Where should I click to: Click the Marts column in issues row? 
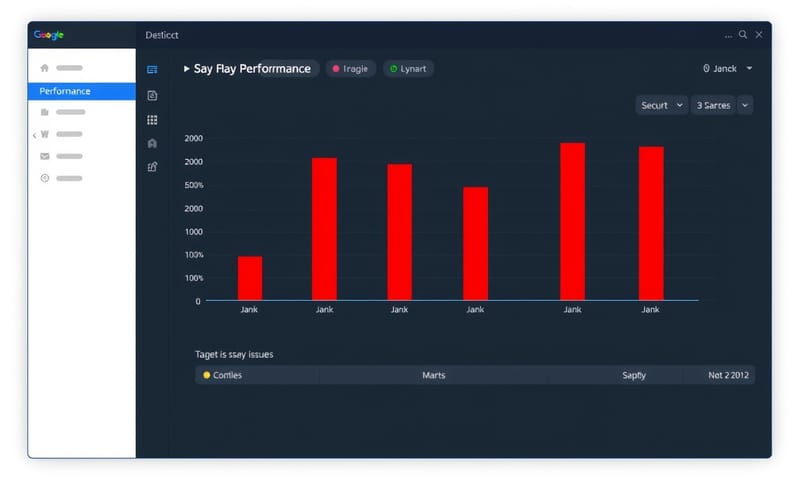tap(433, 375)
